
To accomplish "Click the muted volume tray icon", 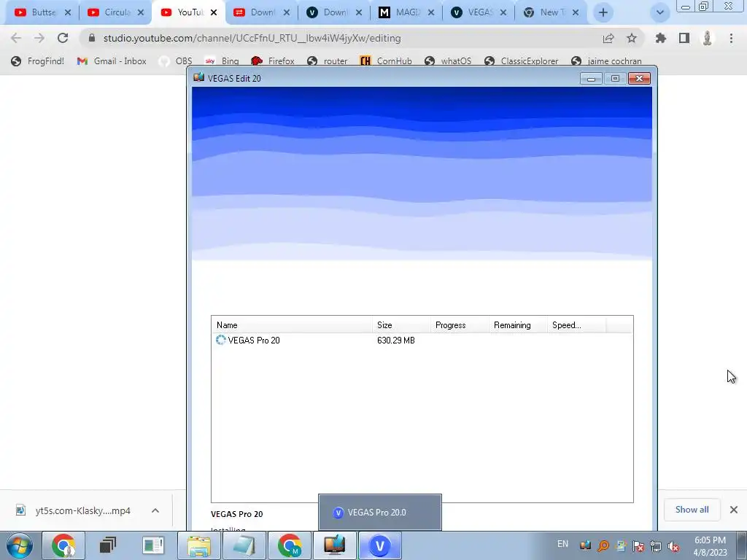I will [673, 546].
